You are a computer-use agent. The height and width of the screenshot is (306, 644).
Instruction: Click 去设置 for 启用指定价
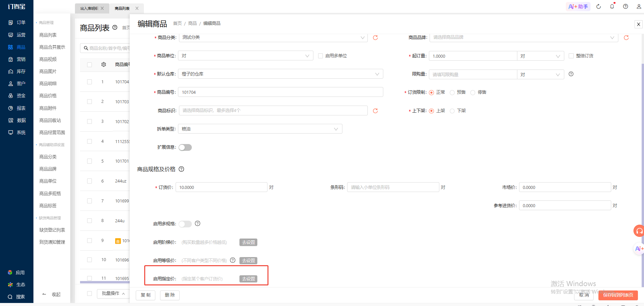249,279
